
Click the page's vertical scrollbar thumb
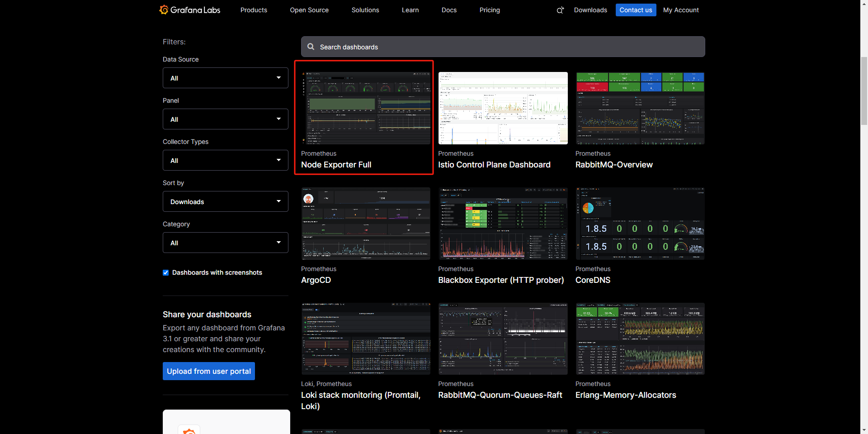[x=864, y=91]
